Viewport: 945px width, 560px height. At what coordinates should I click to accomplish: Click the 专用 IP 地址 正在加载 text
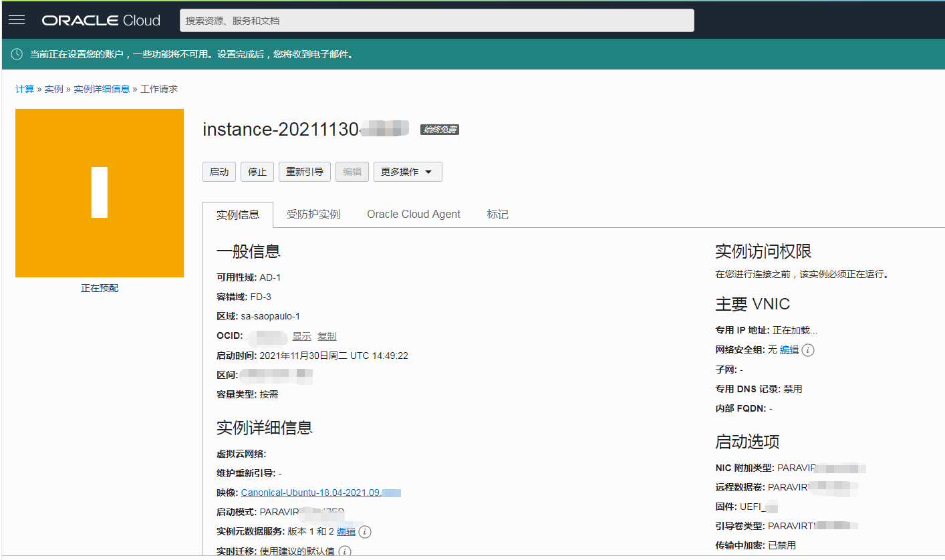coord(767,330)
